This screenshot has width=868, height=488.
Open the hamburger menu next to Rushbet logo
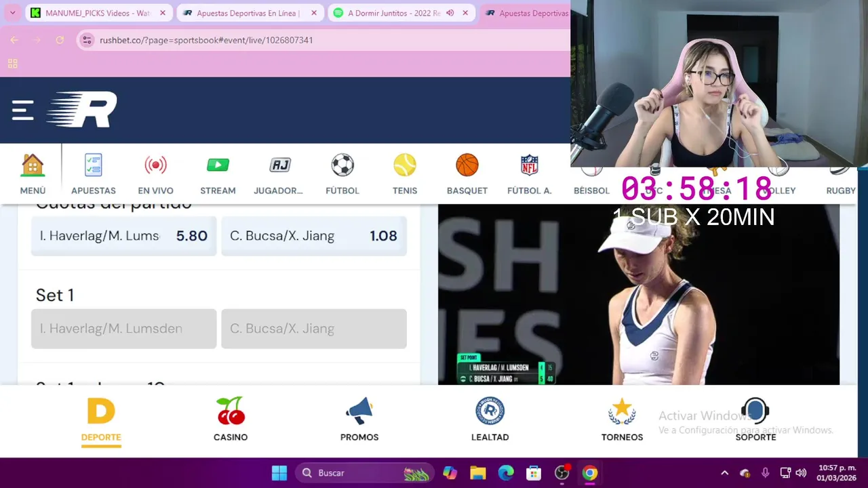click(x=22, y=110)
